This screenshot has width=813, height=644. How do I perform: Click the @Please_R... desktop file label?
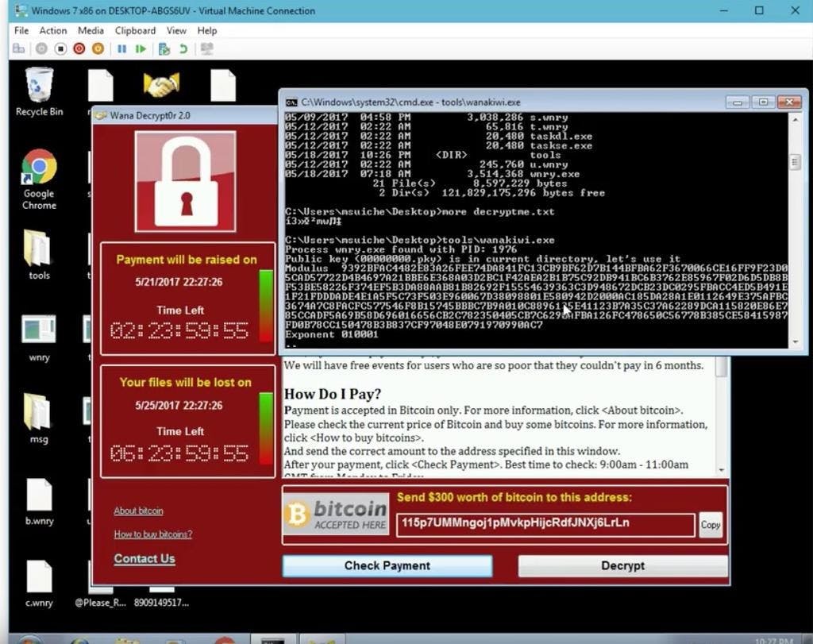coord(100,603)
